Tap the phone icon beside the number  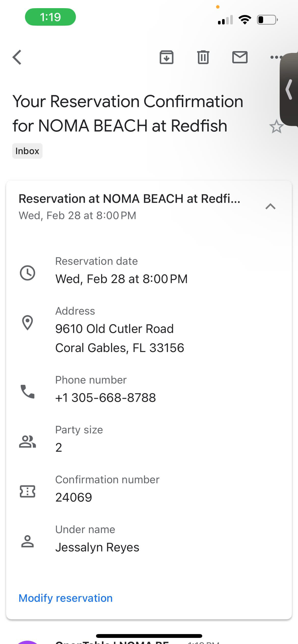click(28, 391)
